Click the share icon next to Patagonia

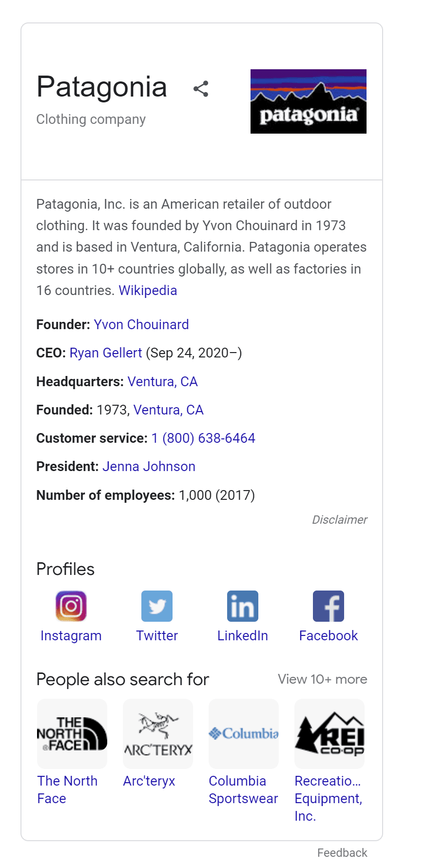tap(201, 89)
